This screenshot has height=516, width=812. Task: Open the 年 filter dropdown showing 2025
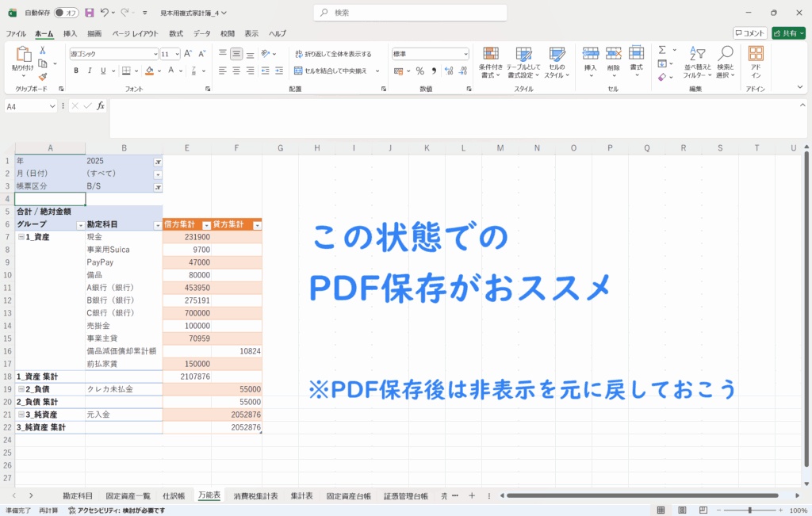coord(157,161)
